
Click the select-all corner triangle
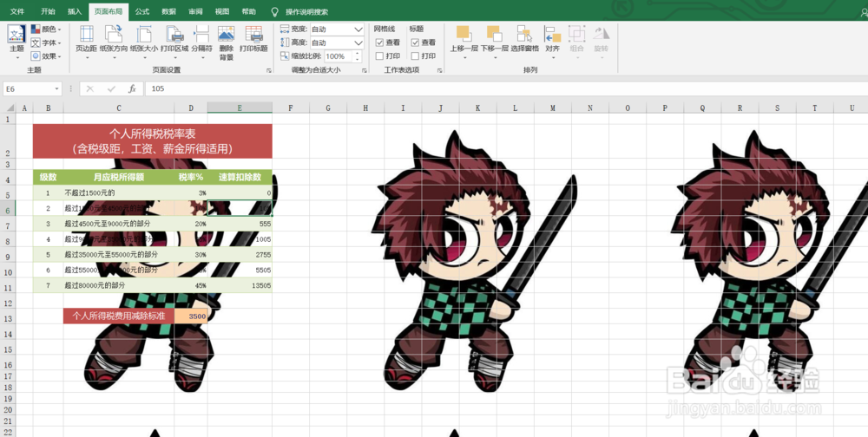[x=9, y=108]
